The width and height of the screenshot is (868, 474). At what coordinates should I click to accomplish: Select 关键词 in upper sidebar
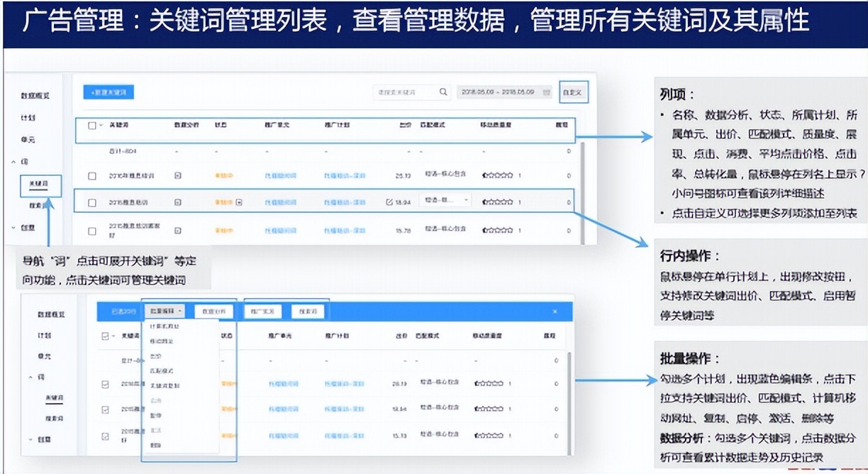pyautogui.click(x=40, y=184)
